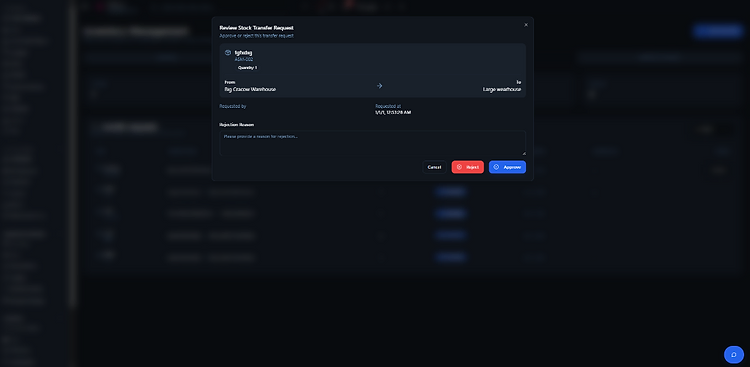Click the Review Stock Transfer Request title
Image resolution: width=750 pixels, height=367 pixels.
pos(256,28)
